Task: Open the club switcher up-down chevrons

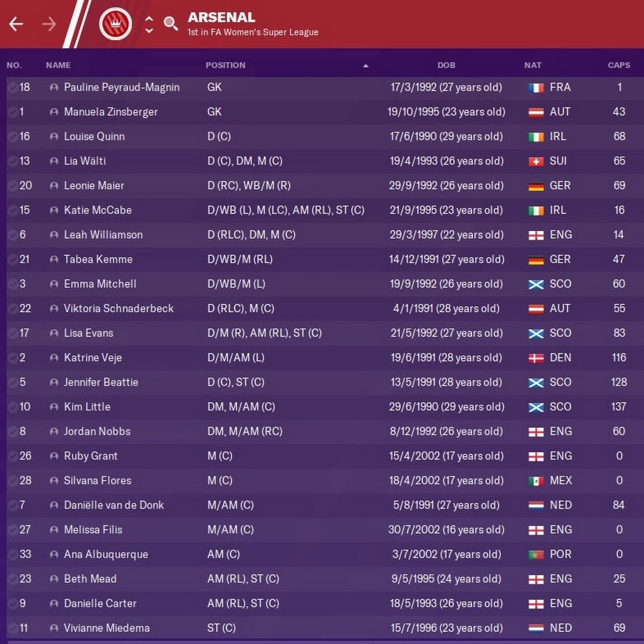Action: click(149, 24)
